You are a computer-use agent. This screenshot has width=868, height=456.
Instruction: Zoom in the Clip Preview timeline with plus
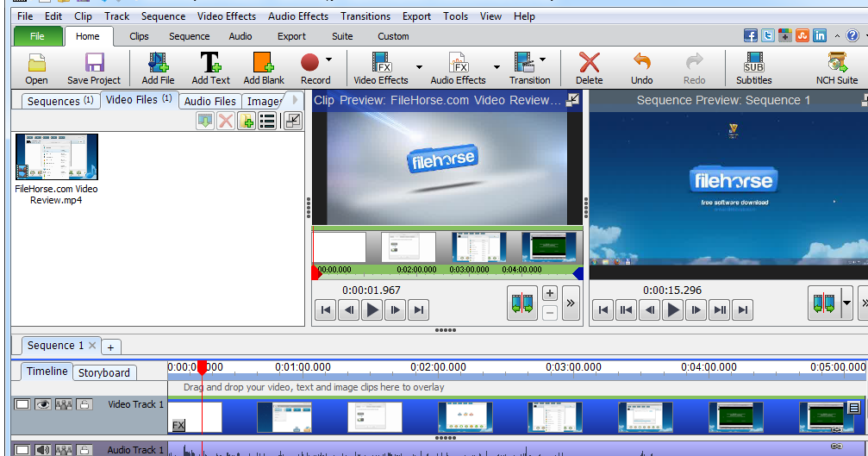(550, 293)
